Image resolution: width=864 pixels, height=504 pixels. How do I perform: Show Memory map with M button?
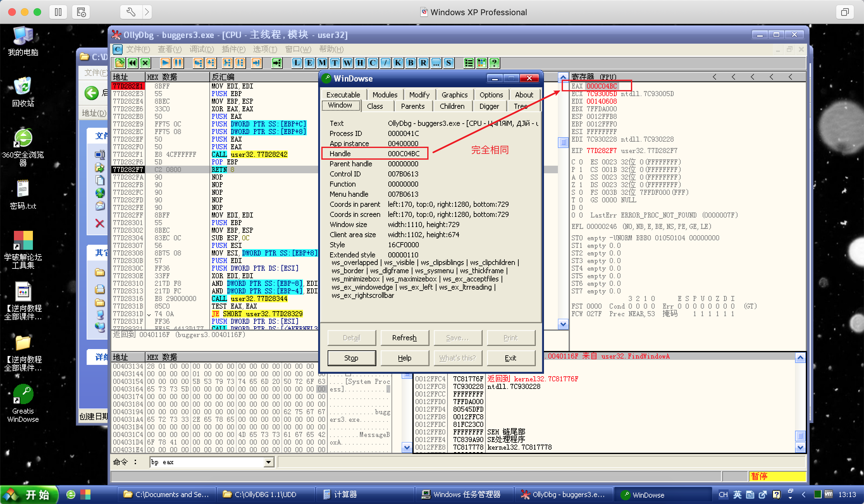322,63
